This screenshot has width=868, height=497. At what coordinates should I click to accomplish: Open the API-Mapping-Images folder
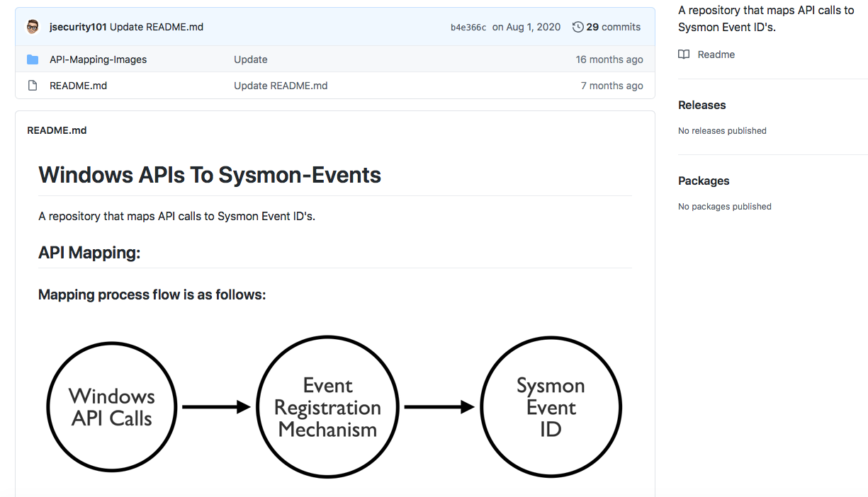(x=98, y=59)
